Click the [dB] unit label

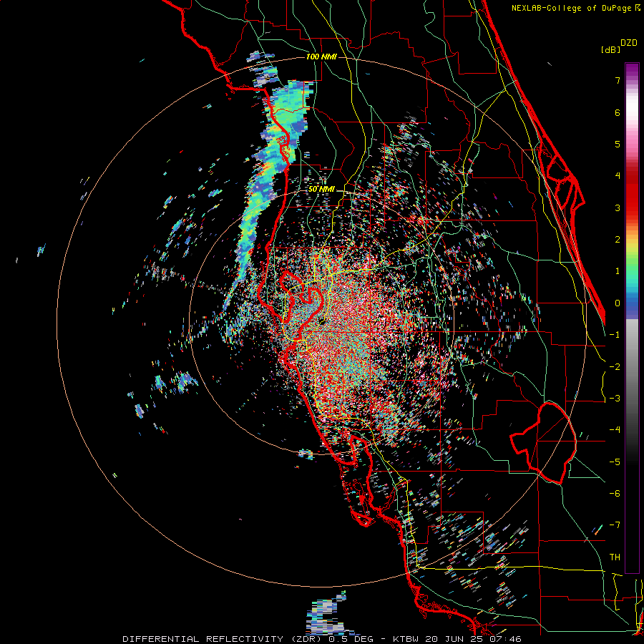[610, 49]
